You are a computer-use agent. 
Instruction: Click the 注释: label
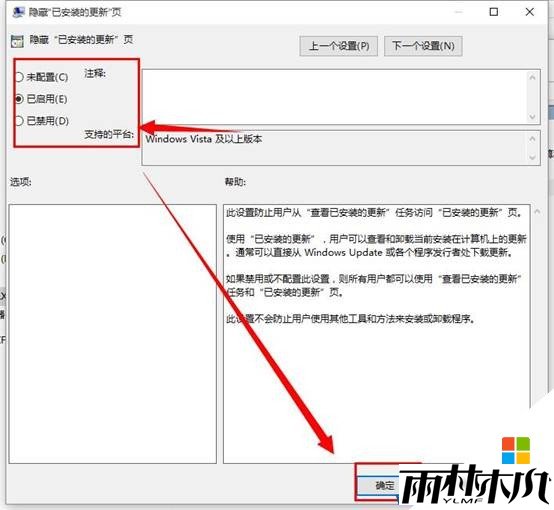click(95, 74)
